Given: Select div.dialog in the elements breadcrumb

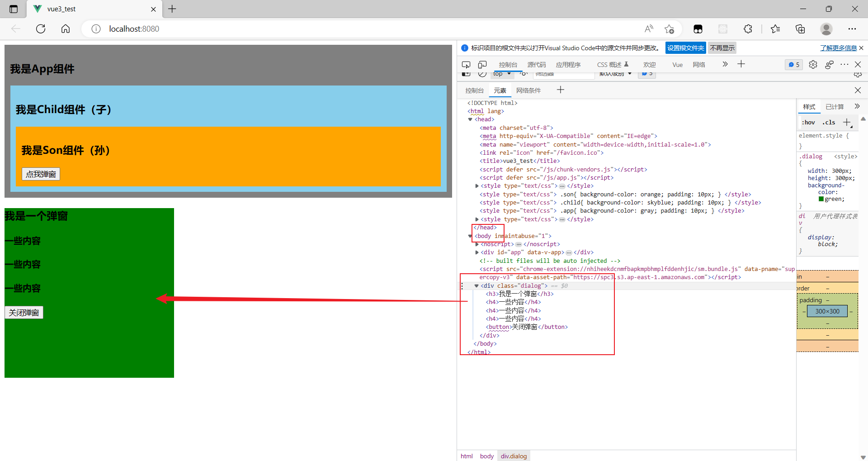Looking at the screenshot, I should pos(514,456).
